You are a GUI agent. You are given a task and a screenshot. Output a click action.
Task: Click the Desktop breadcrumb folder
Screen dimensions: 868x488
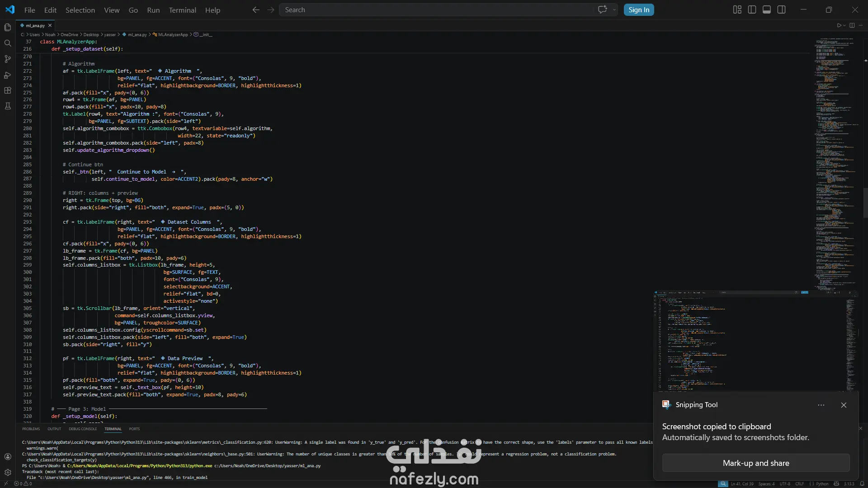pos(91,34)
